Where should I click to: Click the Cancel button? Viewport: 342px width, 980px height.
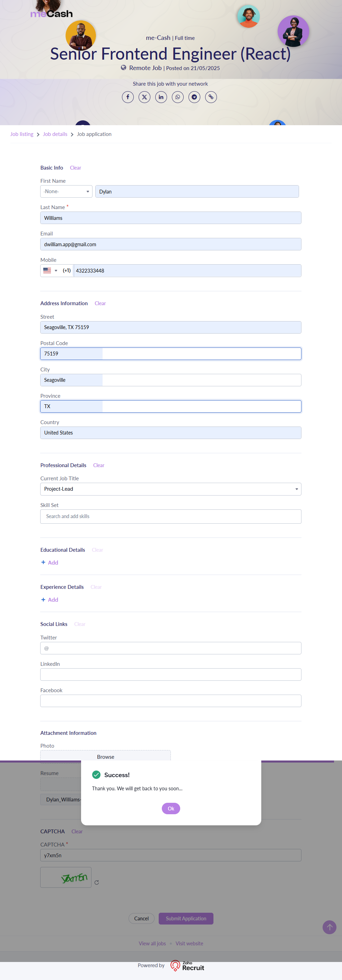tap(141, 918)
